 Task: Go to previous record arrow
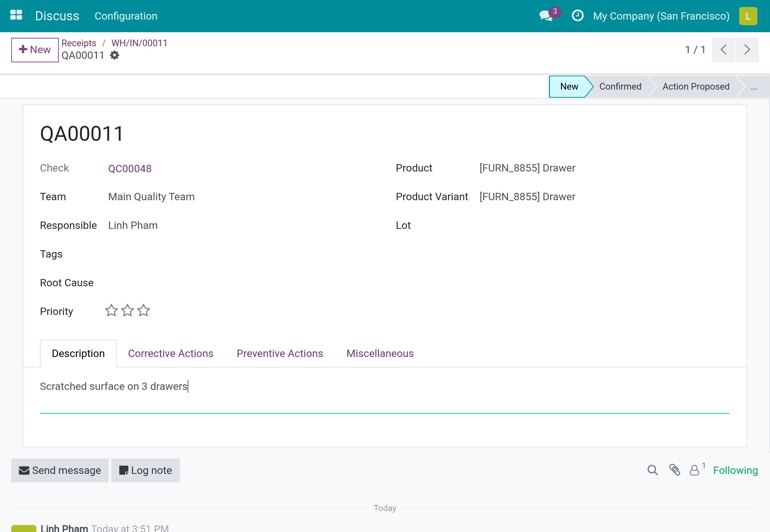723,50
